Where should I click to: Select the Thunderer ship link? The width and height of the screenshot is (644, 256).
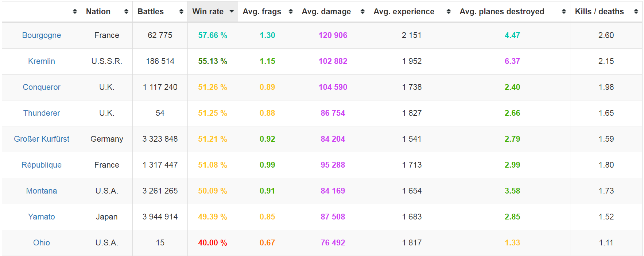(x=42, y=113)
